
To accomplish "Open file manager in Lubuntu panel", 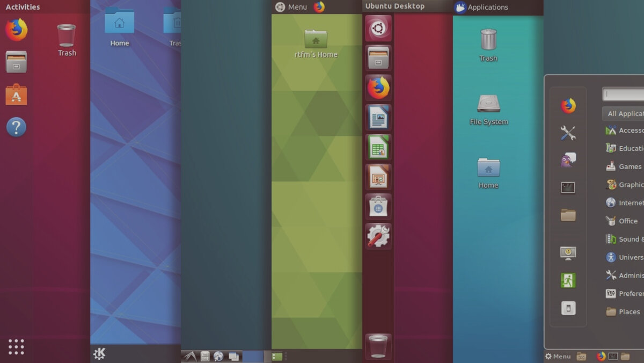I will pos(205,356).
